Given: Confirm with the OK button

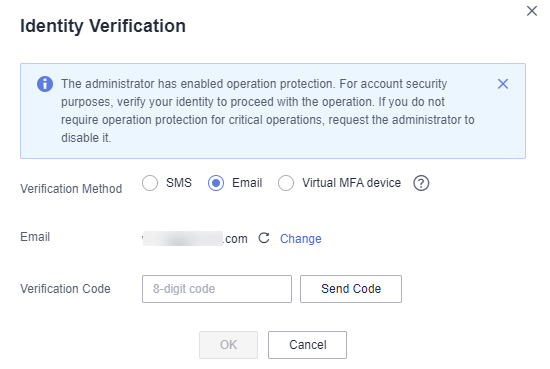Looking at the screenshot, I should click(x=228, y=345).
